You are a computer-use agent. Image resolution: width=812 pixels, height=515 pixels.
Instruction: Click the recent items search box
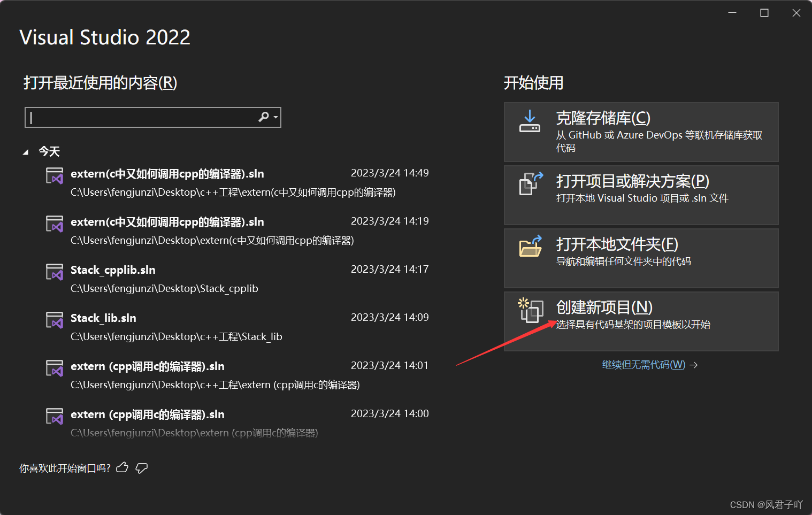tap(153, 117)
